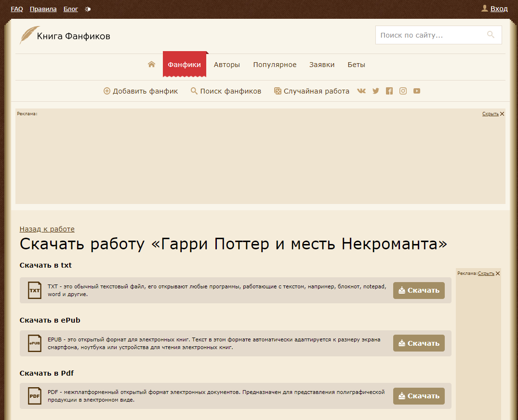Open the Twitter social icon
This screenshot has width=518, height=420.
tap(376, 91)
